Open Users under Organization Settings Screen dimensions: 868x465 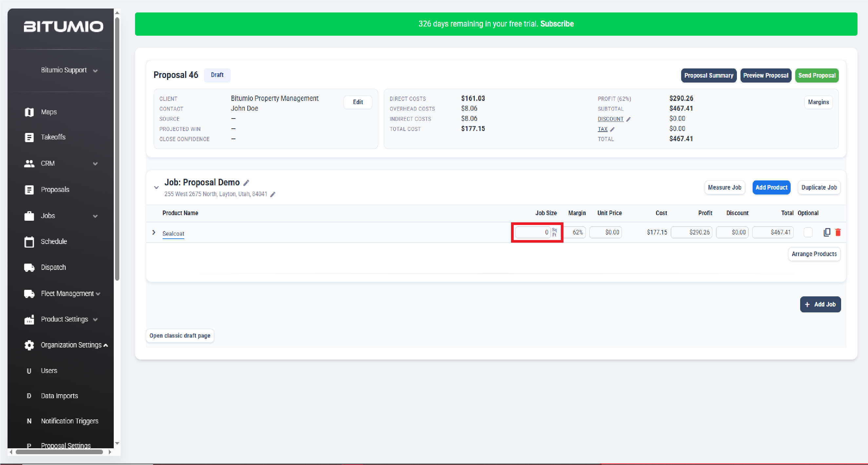49,371
